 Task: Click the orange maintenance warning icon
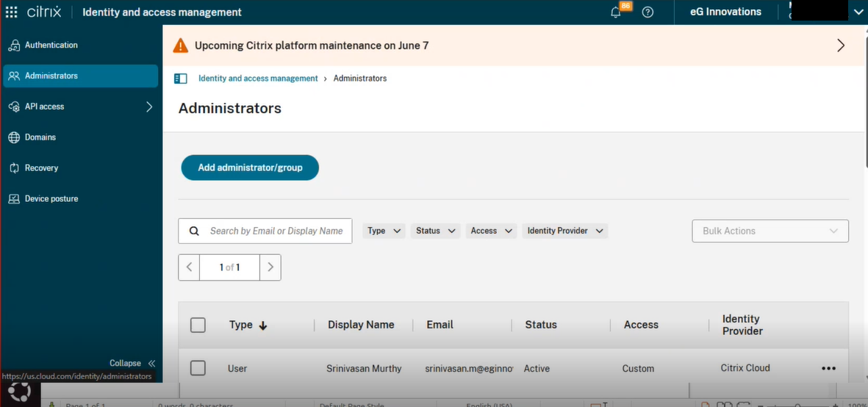[x=180, y=46]
